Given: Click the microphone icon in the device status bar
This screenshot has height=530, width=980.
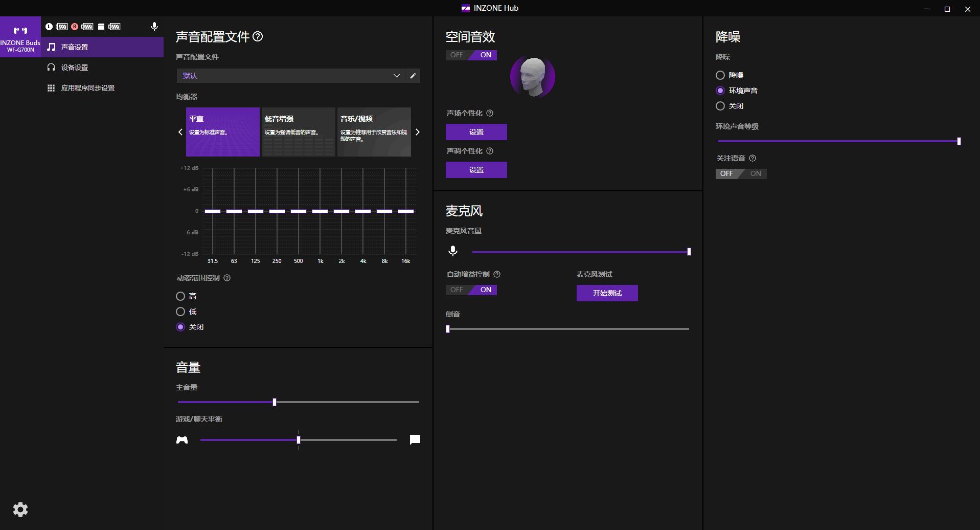Looking at the screenshot, I should (x=154, y=27).
